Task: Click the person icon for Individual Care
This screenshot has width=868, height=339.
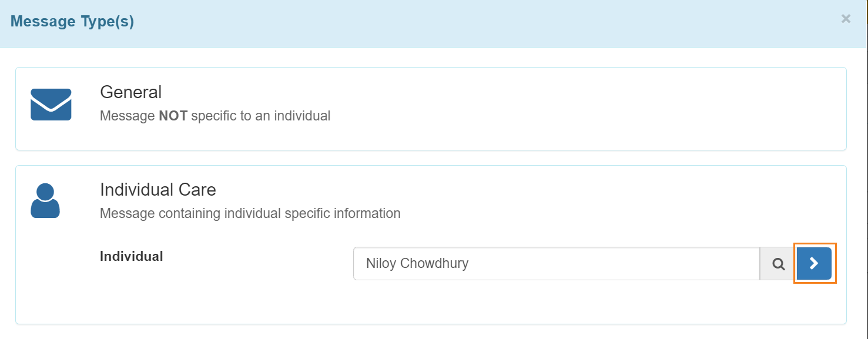Action: click(x=45, y=201)
